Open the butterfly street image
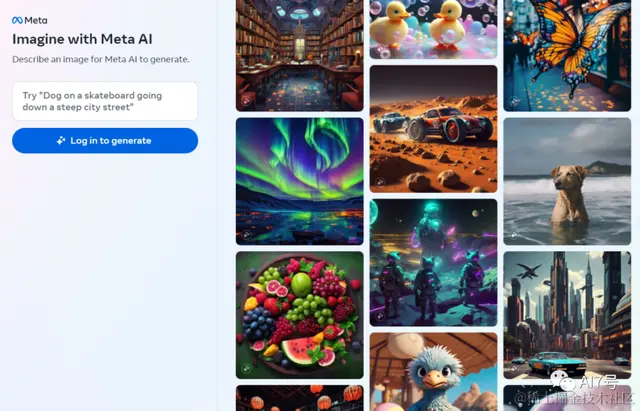The image size is (640, 411). coord(567,55)
